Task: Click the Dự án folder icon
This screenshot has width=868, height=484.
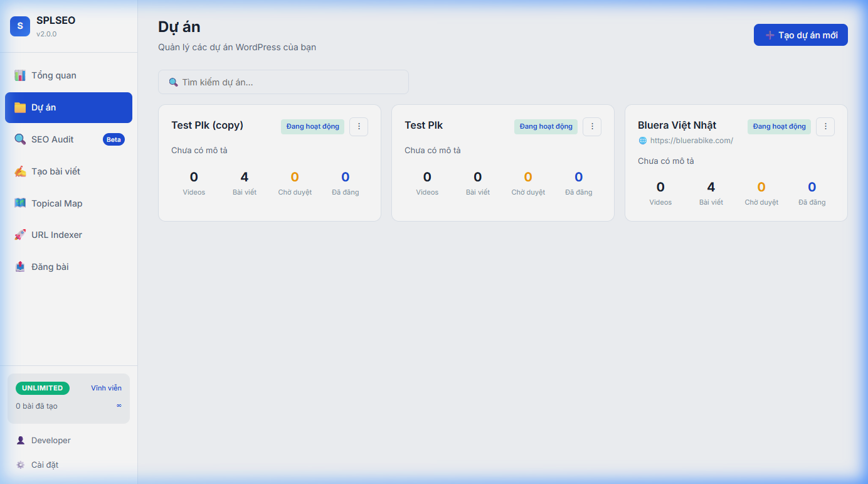Action: coord(20,107)
